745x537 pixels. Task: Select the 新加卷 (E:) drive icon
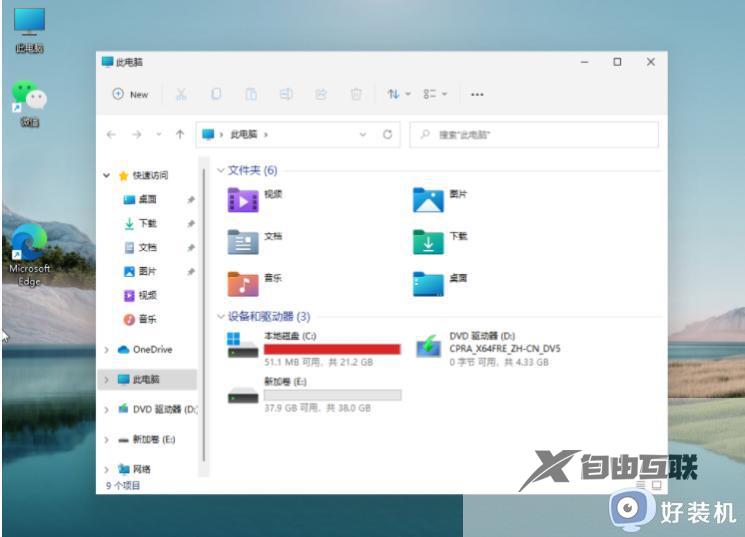click(x=243, y=394)
